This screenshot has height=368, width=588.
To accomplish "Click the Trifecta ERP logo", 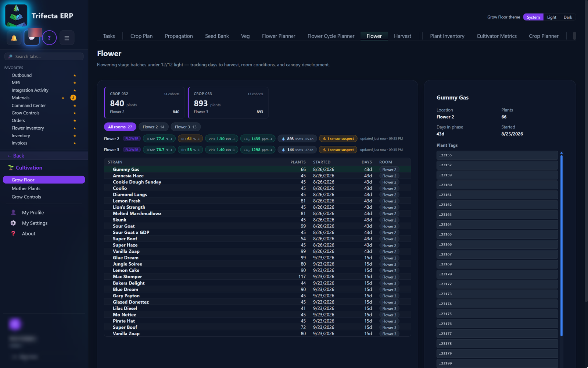I will click(17, 16).
